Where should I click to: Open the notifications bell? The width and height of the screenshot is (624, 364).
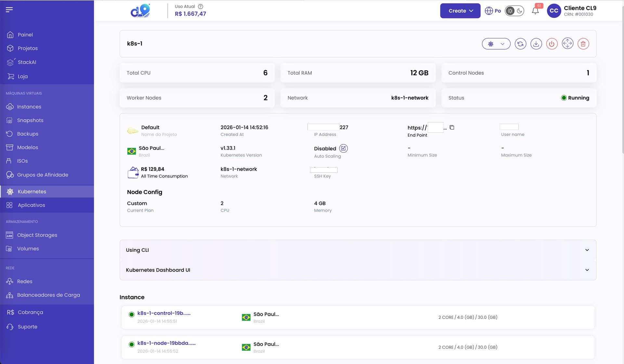tap(535, 11)
